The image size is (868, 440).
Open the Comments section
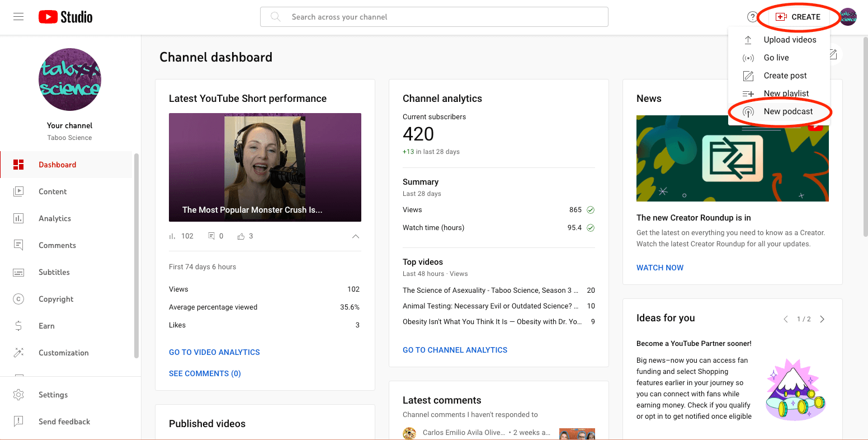click(57, 245)
